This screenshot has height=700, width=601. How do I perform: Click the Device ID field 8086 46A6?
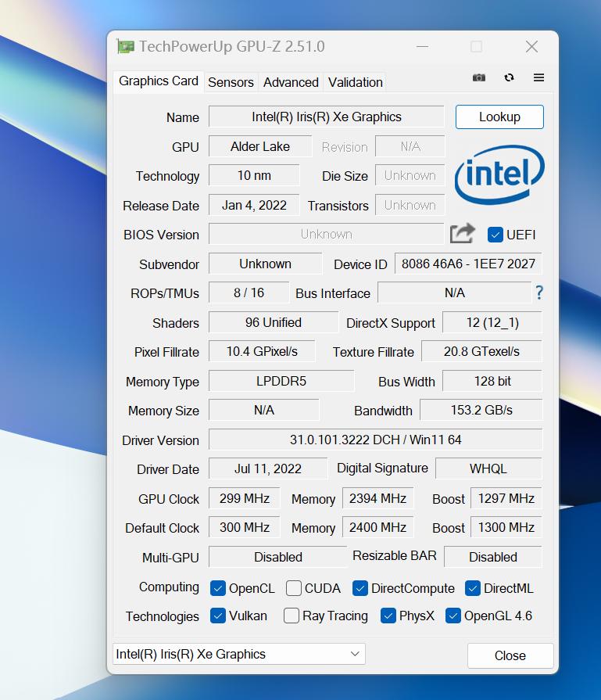point(468,264)
